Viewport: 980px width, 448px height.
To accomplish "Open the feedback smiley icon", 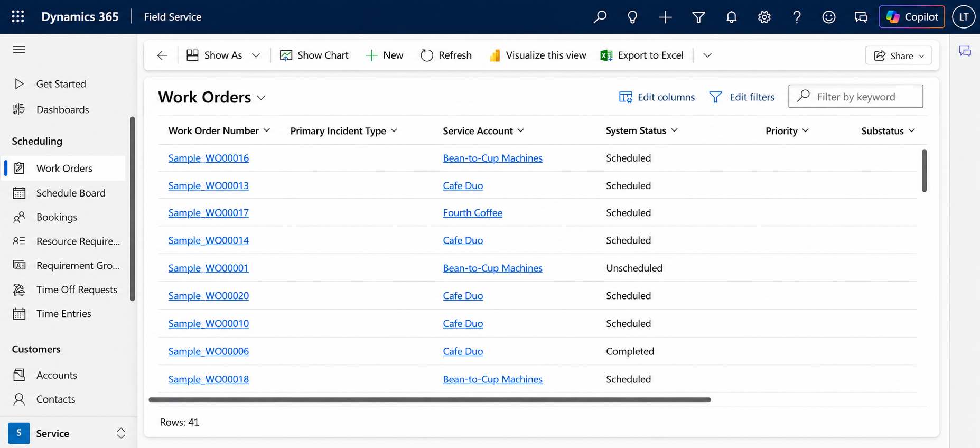I will click(829, 17).
